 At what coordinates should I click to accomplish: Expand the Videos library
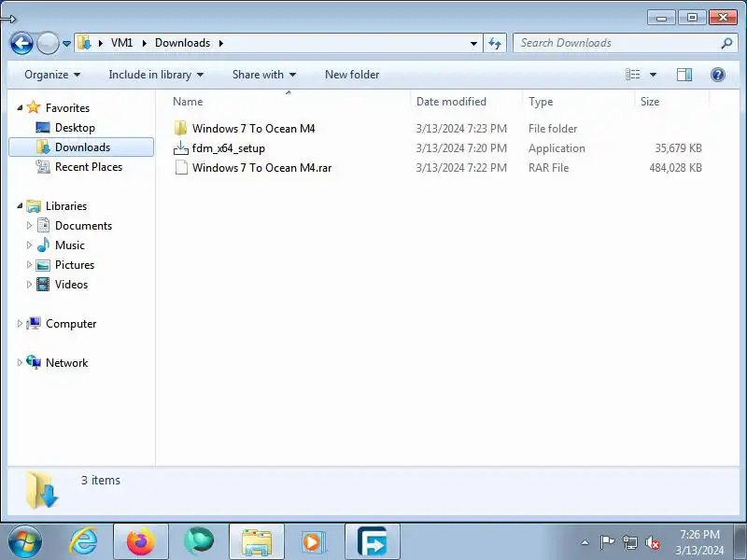(29, 285)
